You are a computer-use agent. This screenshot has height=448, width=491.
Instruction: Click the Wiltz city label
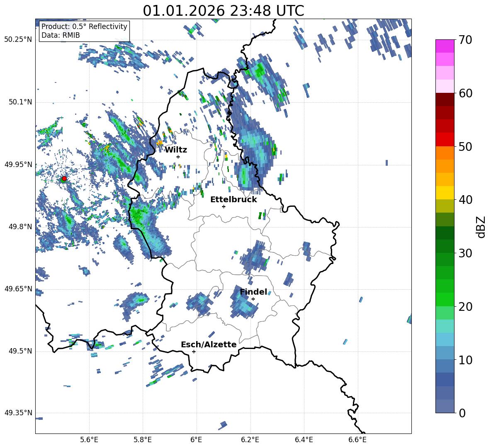176,150
